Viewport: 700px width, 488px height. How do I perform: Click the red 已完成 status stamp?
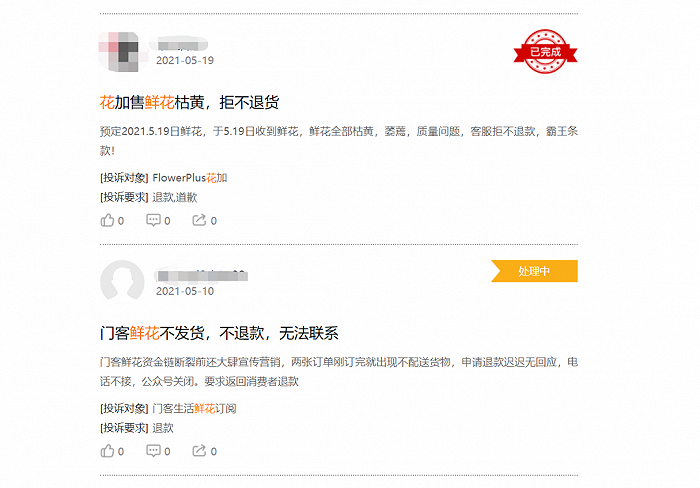(546, 52)
